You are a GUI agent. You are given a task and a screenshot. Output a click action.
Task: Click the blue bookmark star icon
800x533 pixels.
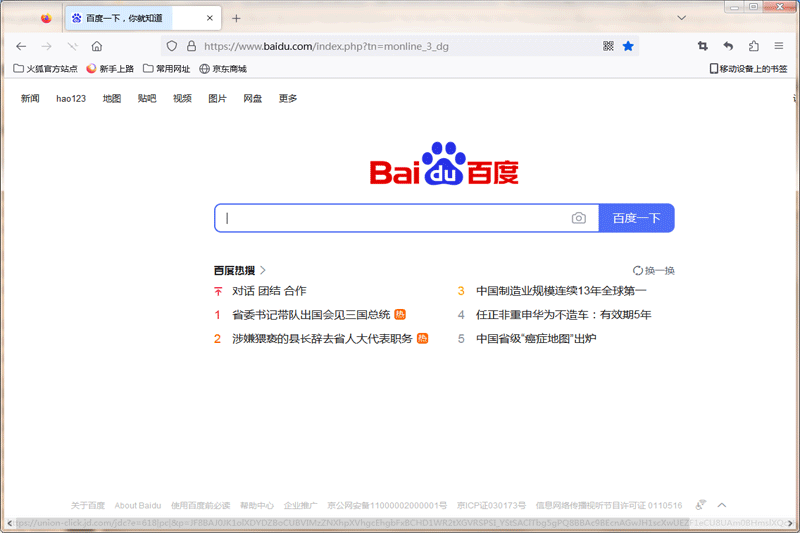coord(628,46)
